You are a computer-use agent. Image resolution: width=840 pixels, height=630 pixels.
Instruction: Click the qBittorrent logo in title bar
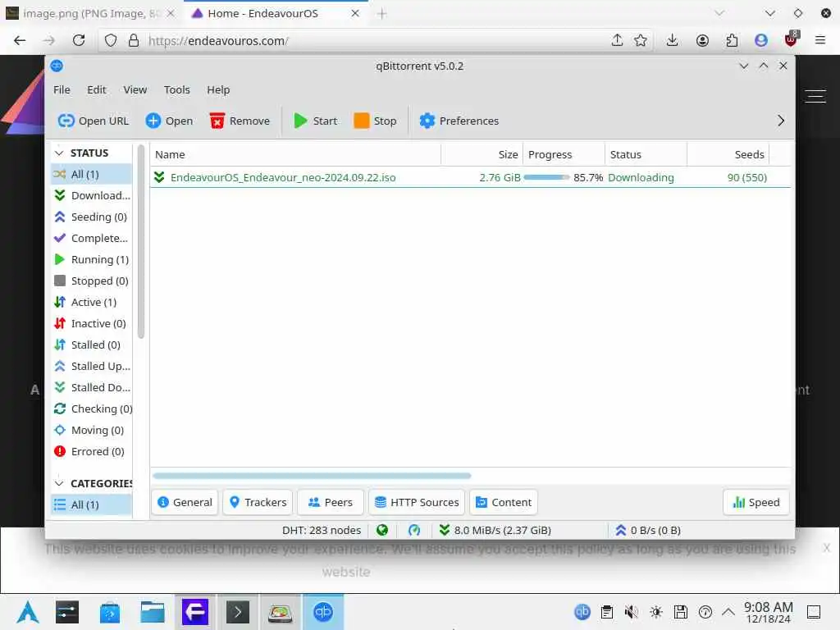tap(57, 66)
